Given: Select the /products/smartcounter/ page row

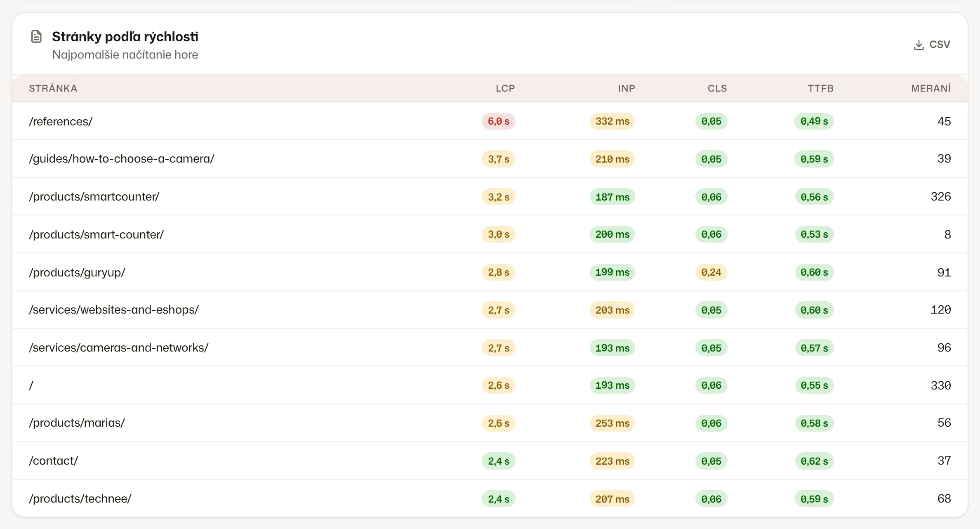Looking at the screenshot, I should pyautogui.click(x=490, y=197).
